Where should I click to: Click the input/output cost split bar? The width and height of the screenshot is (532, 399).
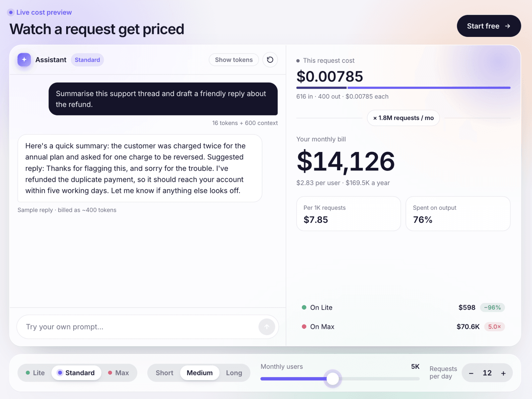point(403,88)
